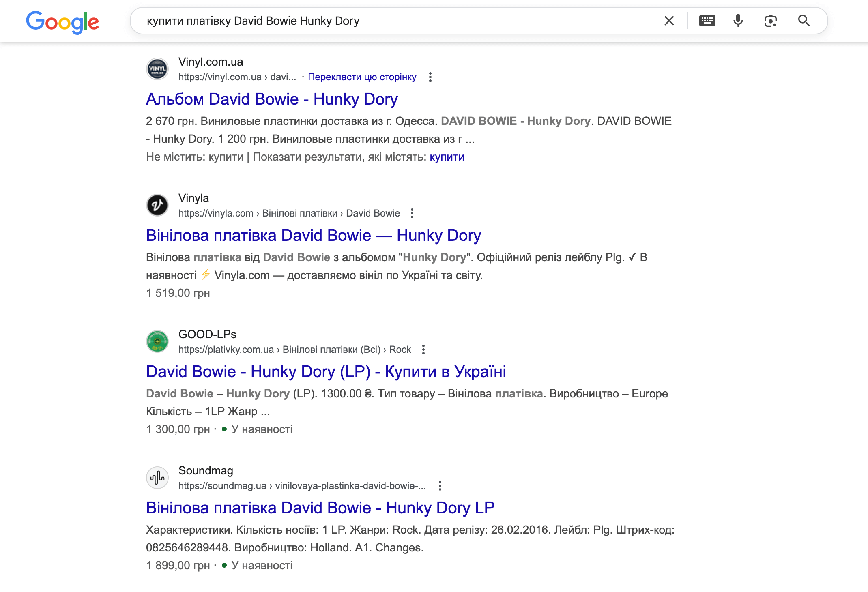The width and height of the screenshot is (868, 592).
Task: Open 'Вінілова платівка David Bowie - Hunky Dory LP' result
Action: point(320,508)
